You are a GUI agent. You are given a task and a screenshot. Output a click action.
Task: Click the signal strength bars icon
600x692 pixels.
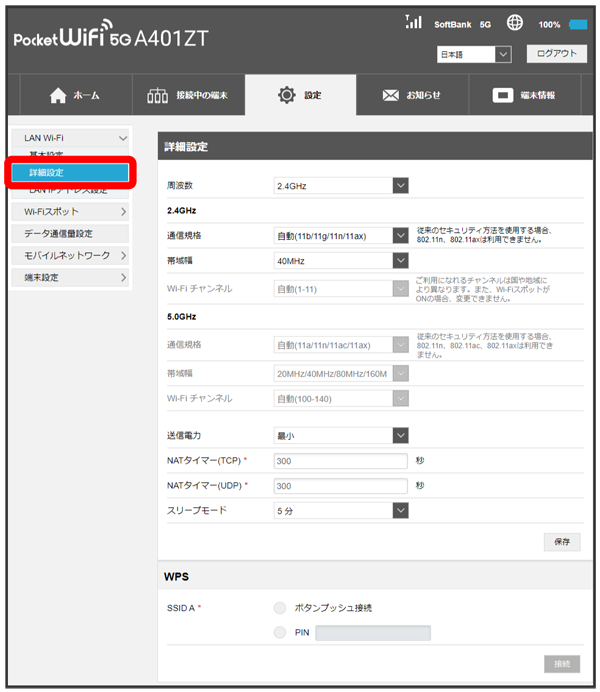point(413,23)
